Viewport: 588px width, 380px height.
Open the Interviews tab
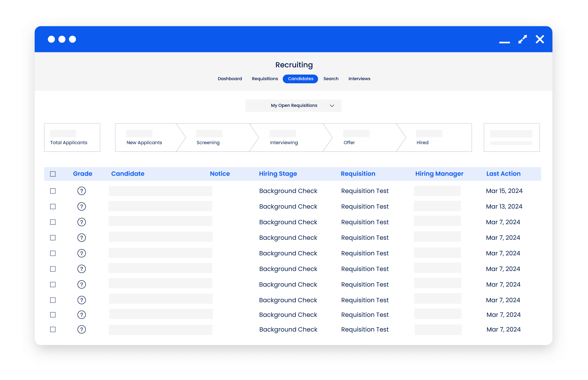click(x=359, y=79)
